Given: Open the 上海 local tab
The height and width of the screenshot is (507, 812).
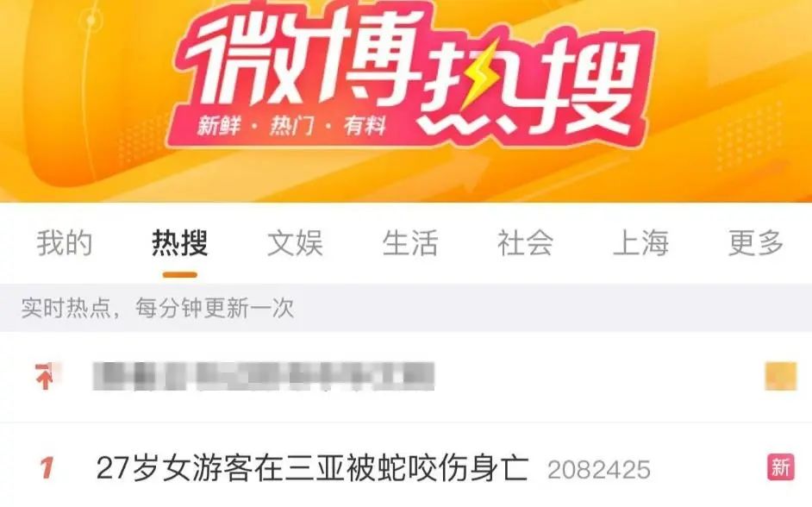Looking at the screenshot, I should click(640, 243).
